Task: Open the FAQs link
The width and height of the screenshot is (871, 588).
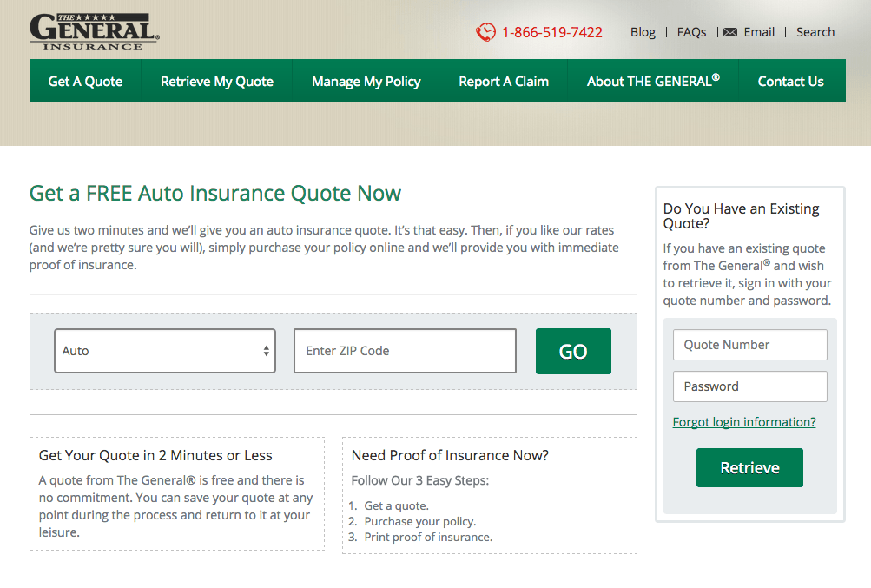Action: 691,32
